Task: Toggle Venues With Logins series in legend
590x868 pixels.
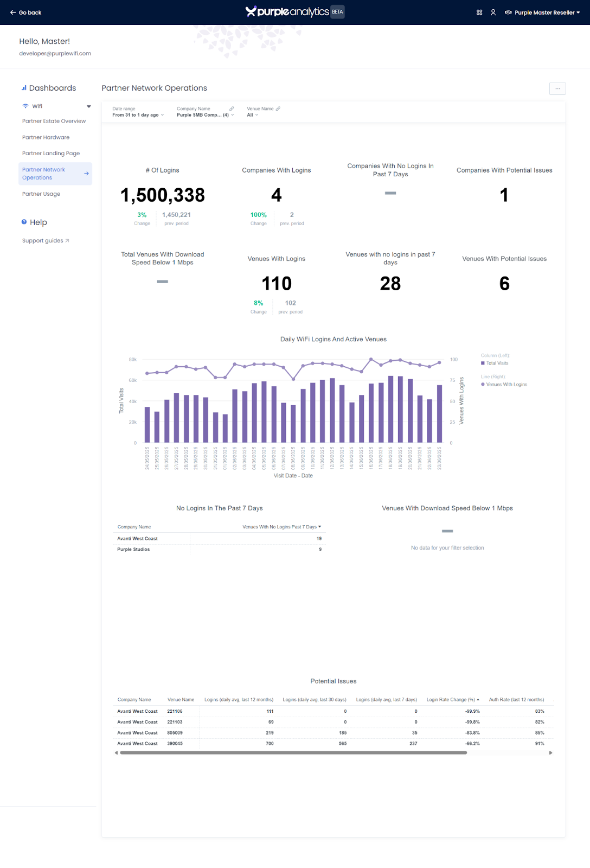Action: tap(504, 385)
